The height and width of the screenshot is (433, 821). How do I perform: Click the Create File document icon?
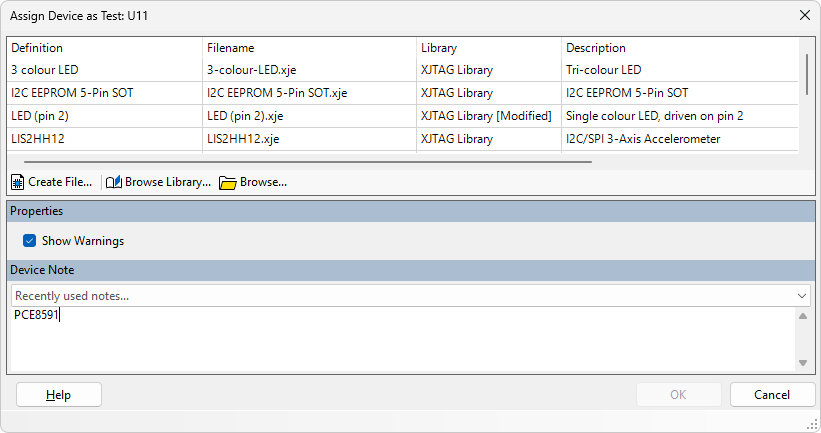click(x=17, y=182)
